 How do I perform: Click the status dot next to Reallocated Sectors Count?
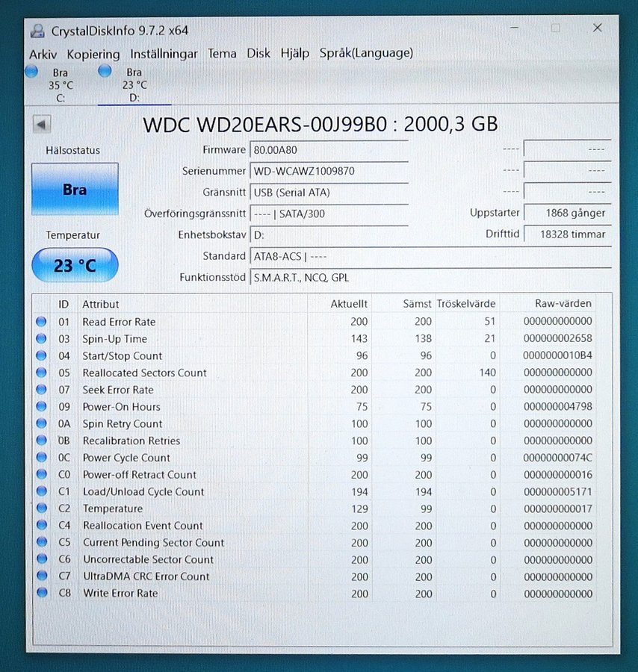[41, 373]
